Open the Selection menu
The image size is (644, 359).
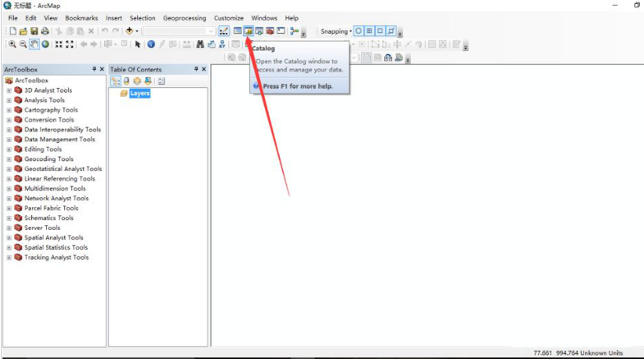coord(143,18)
